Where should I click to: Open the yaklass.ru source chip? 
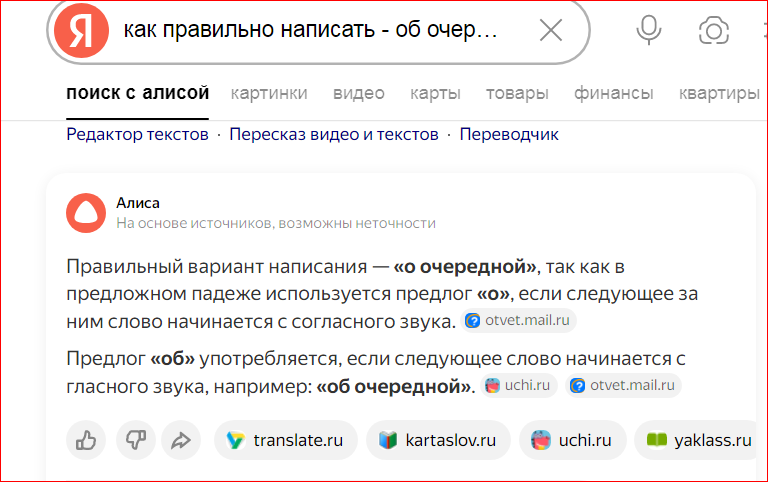(699, 439)
